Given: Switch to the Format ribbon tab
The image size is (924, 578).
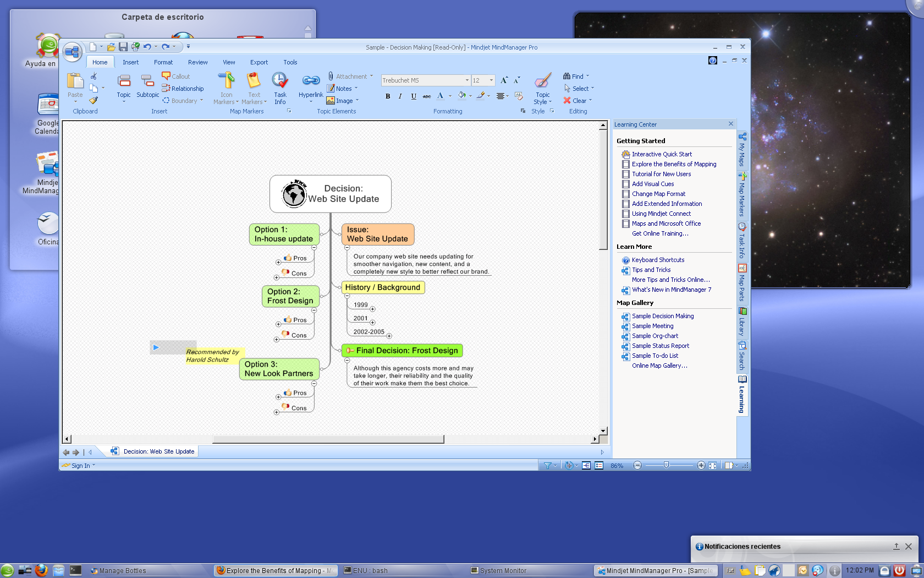Looking at the screenshot, I should (163, 62).
